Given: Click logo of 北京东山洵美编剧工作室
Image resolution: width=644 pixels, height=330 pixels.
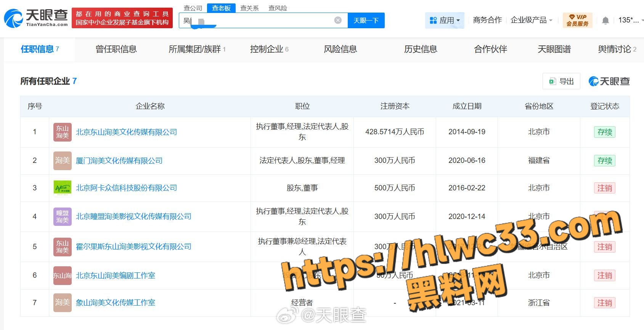Looking at the screenshot, I should [63, 275].
